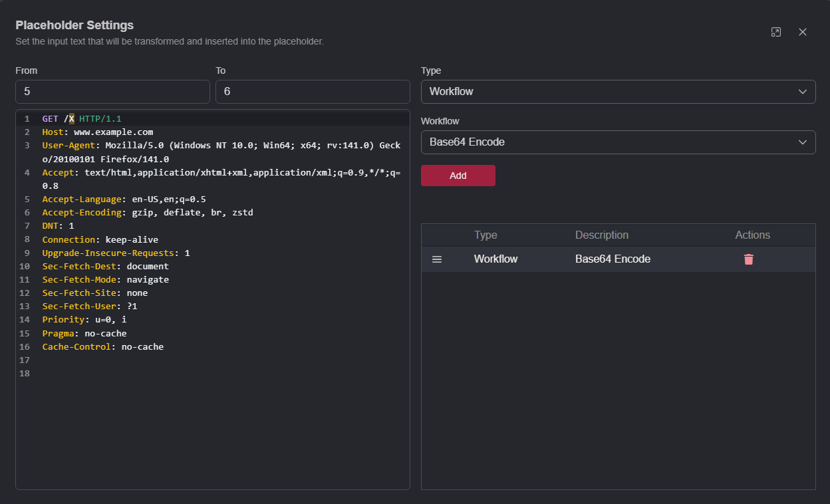Click inside the From input field
This screenshot has height=504, width=830.
click(112, 91)
